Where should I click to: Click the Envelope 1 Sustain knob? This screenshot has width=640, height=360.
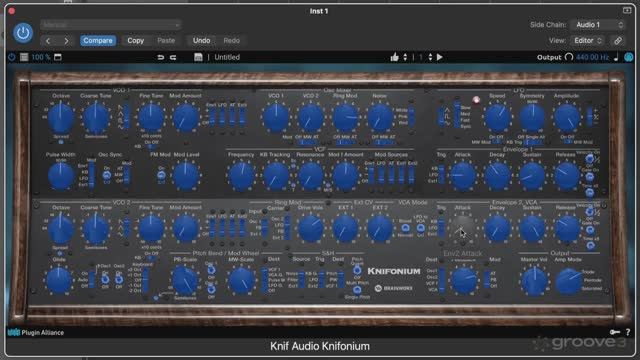[532, 176]
